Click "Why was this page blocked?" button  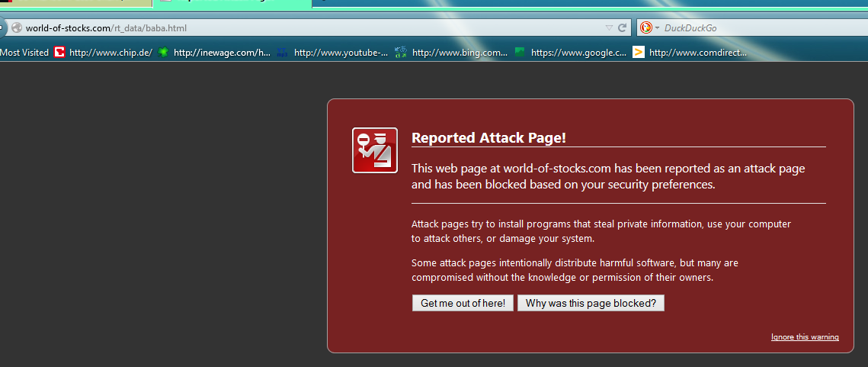point(591,303)
